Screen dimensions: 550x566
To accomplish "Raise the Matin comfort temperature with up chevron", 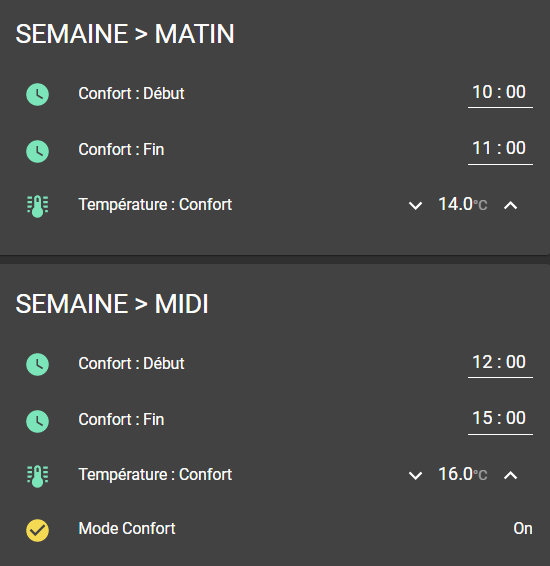I will 510,206.
